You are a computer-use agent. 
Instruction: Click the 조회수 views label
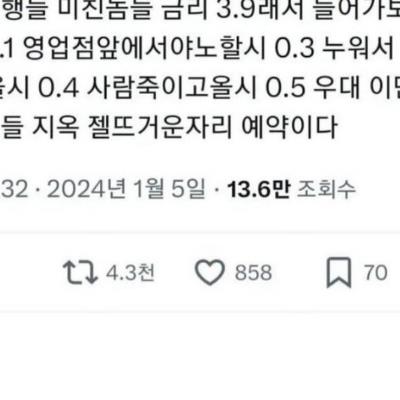(x=326, y=190)
